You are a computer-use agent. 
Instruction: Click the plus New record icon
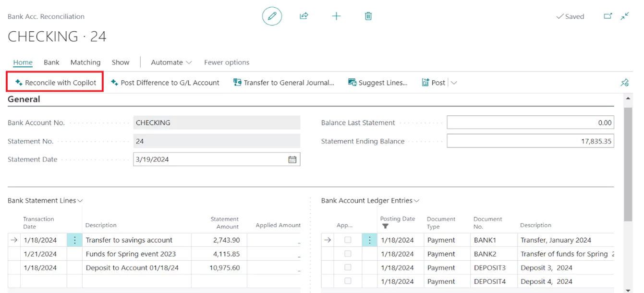(336, 16)
